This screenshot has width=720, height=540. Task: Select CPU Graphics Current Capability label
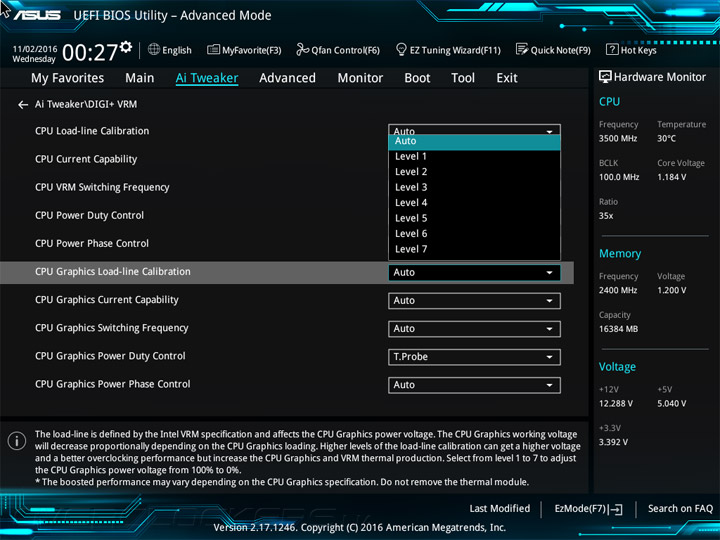point(107,300)
